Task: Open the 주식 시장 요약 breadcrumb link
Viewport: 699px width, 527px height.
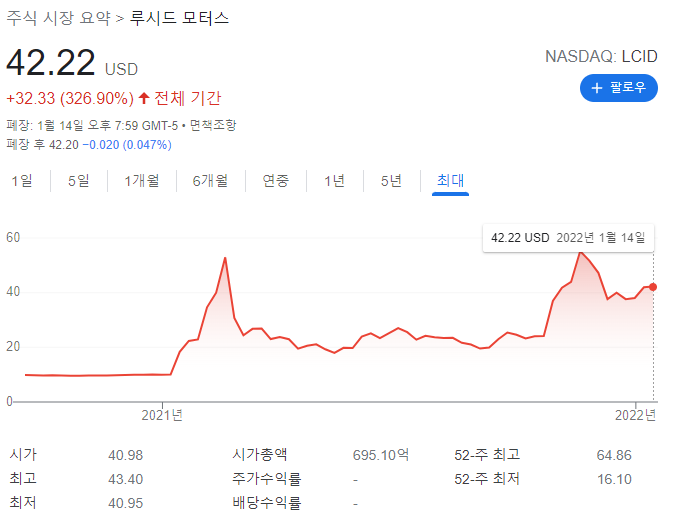Action: pyautogui.click(x=58, y=18)
